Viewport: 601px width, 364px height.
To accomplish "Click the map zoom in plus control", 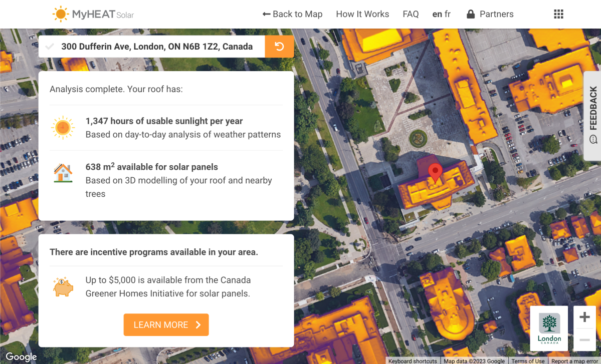I will point(584,316).
